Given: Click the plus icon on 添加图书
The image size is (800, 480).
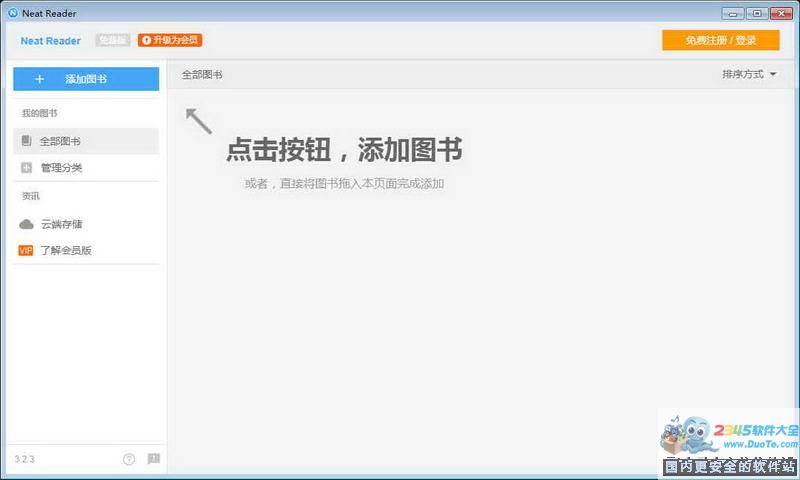Looking at the screenshot, I should 39,79.
